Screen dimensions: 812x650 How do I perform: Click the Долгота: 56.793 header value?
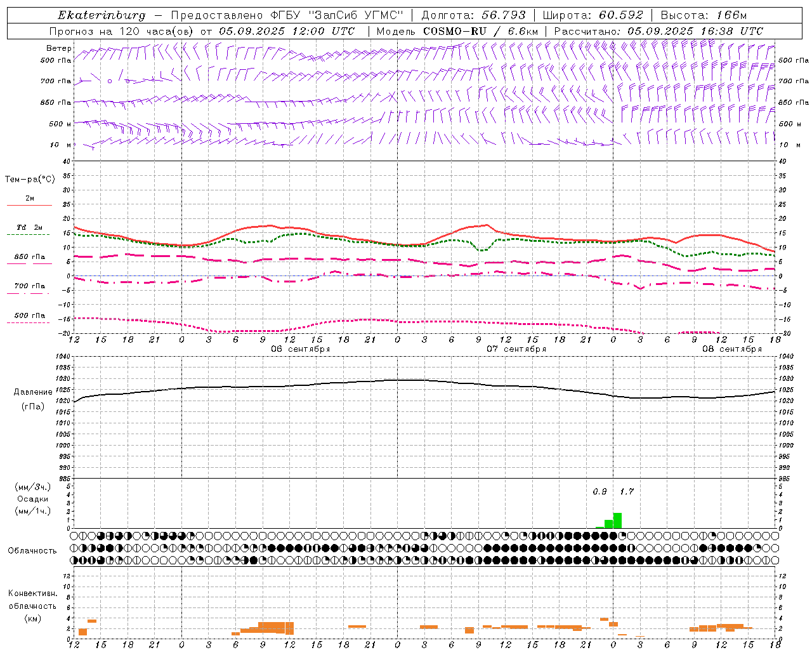(x=473, y=16)
